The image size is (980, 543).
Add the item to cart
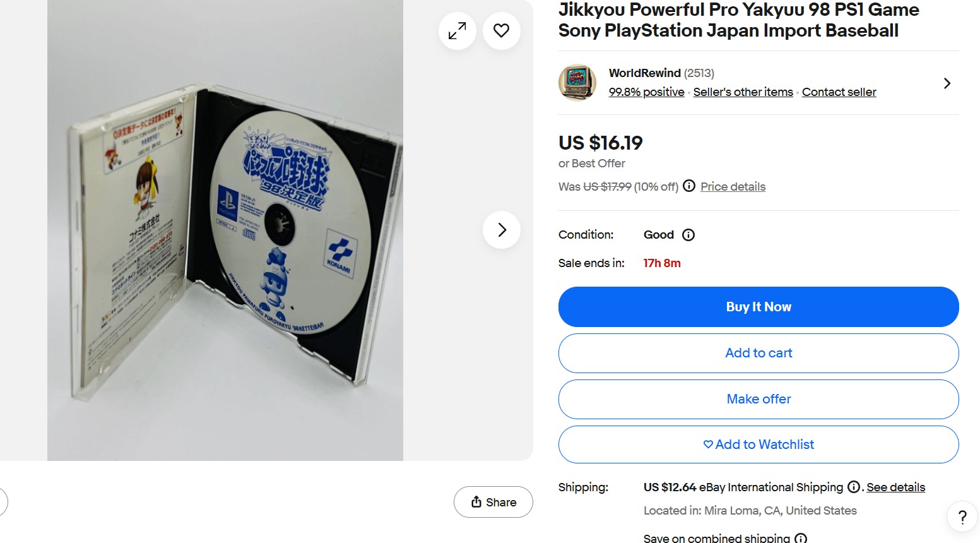(759, 353)
